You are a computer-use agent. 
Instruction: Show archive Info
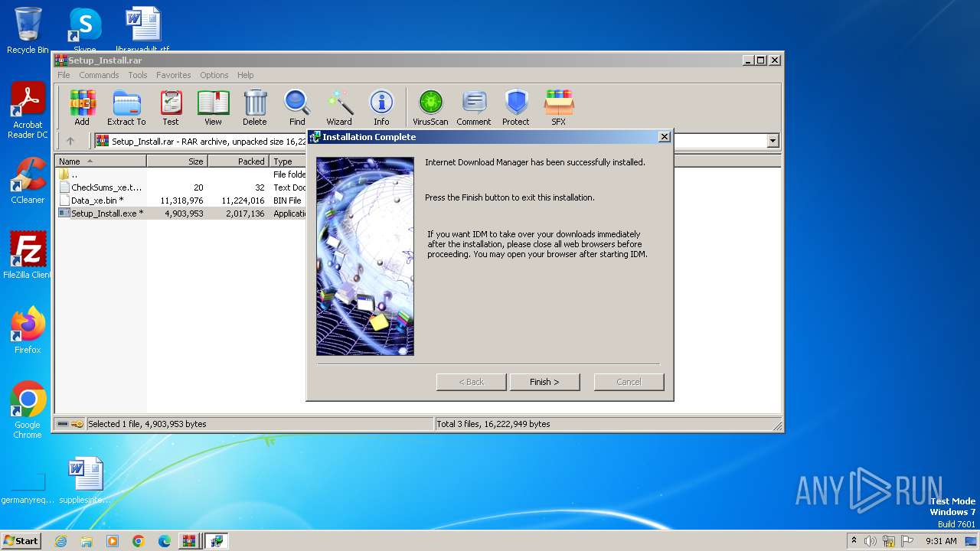click(381, 107)
